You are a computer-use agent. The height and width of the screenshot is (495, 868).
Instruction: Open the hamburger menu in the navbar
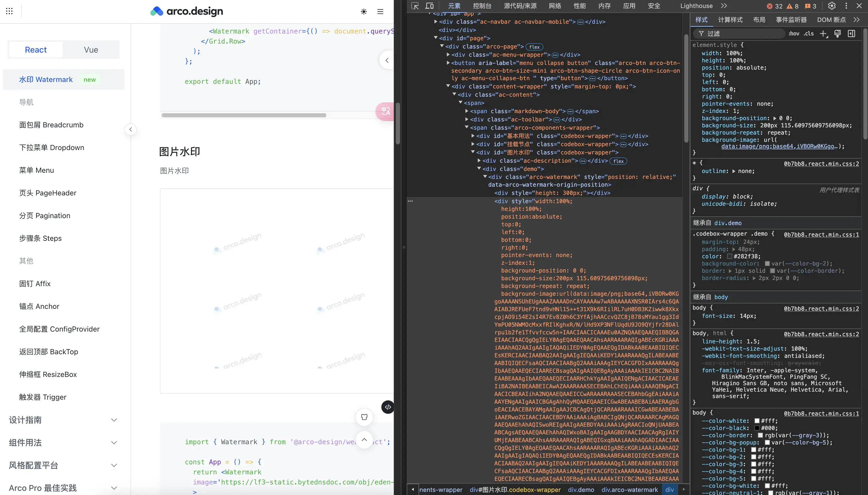pyautogui.click(x=380, y=12)
